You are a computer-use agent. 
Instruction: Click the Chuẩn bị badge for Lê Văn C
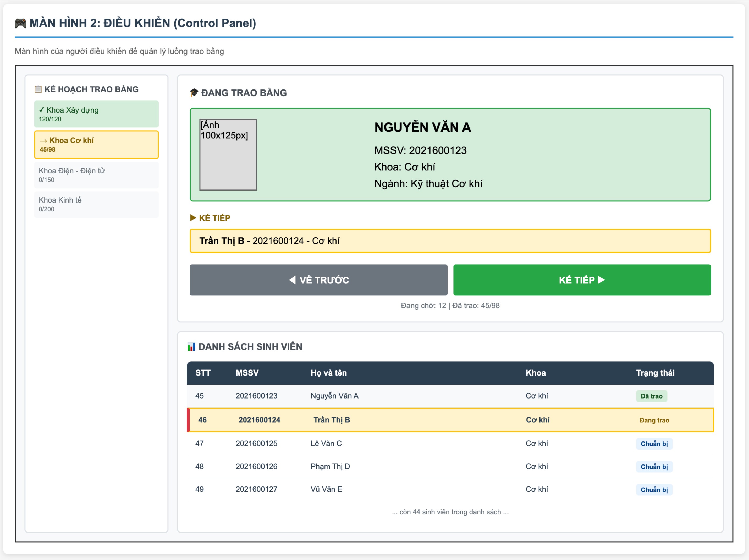click(x=654, y=444)
